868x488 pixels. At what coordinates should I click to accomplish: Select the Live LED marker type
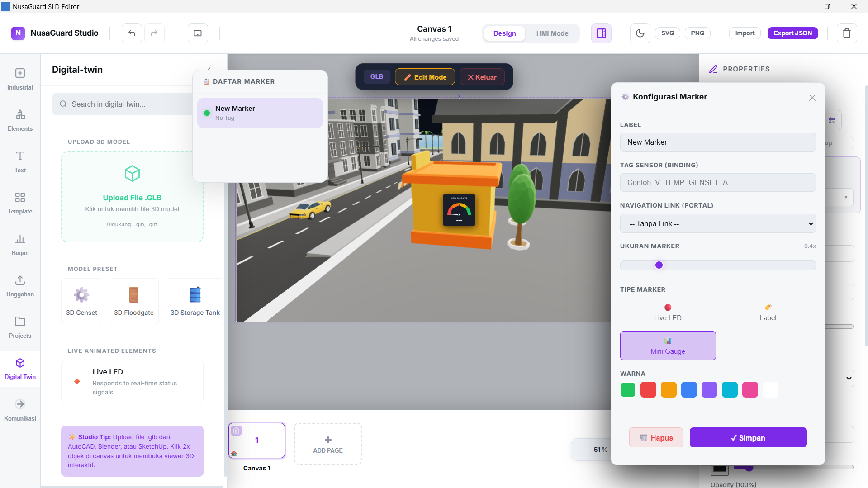(668, 312)
